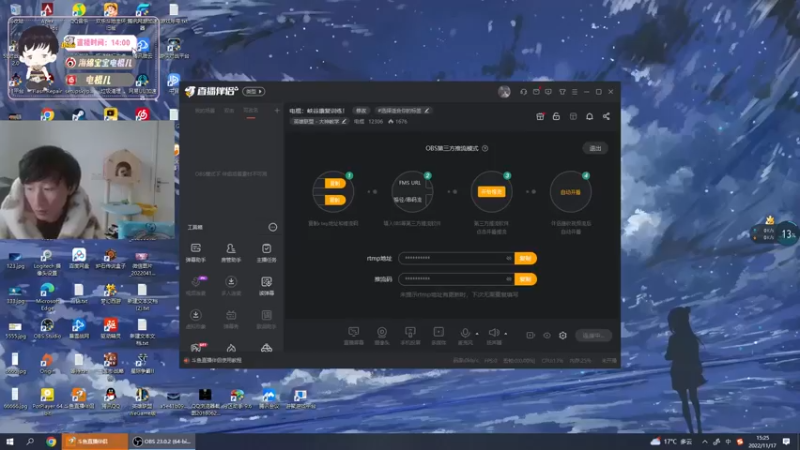Click the top copy button in step 1 circle

click(335, 183)
